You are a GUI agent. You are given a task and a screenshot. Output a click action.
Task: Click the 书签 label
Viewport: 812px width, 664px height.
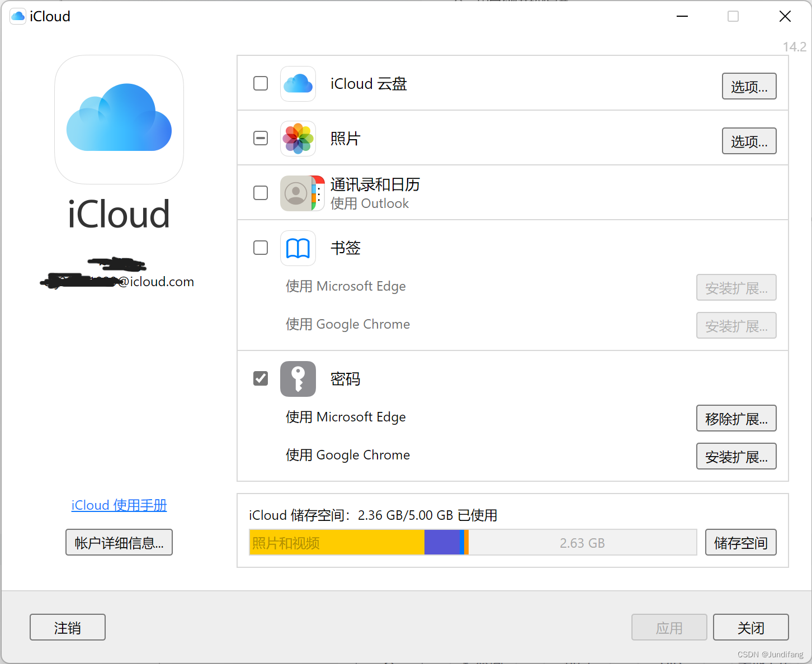coord(346,248)
